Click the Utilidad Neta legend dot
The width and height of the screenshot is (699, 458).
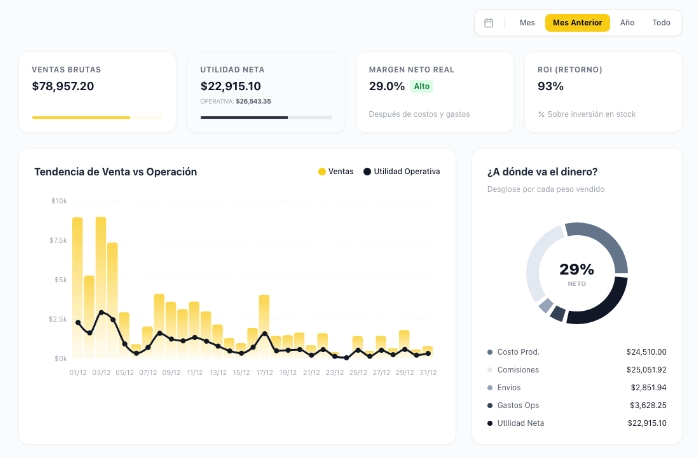490,423
